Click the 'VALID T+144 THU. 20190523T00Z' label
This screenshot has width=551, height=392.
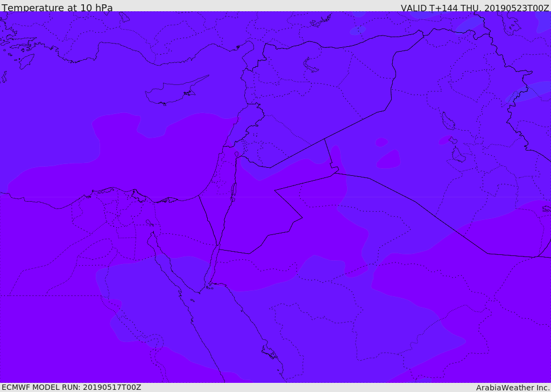tap(475, 8)
